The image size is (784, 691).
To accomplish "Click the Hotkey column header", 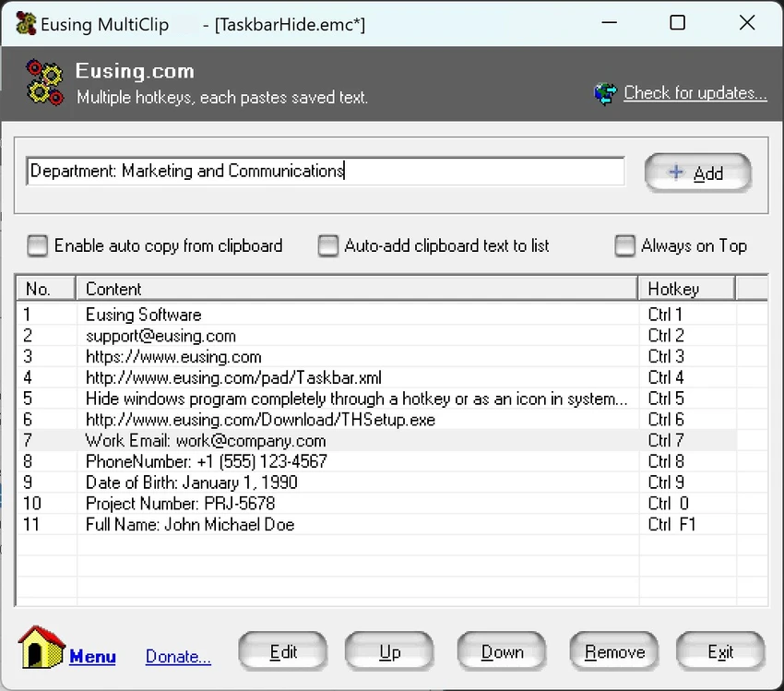I will (x=687, y=289).
